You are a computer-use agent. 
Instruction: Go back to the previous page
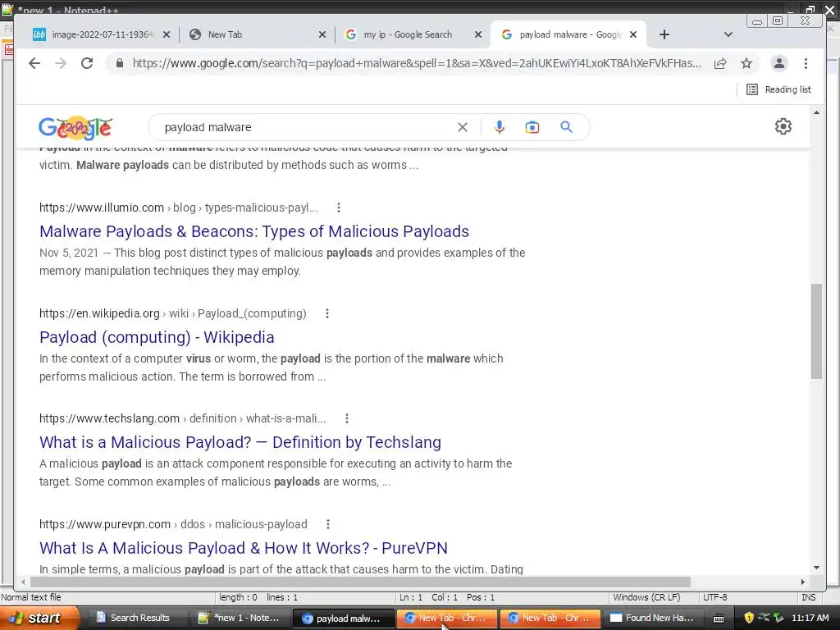[x=34, y=63]
